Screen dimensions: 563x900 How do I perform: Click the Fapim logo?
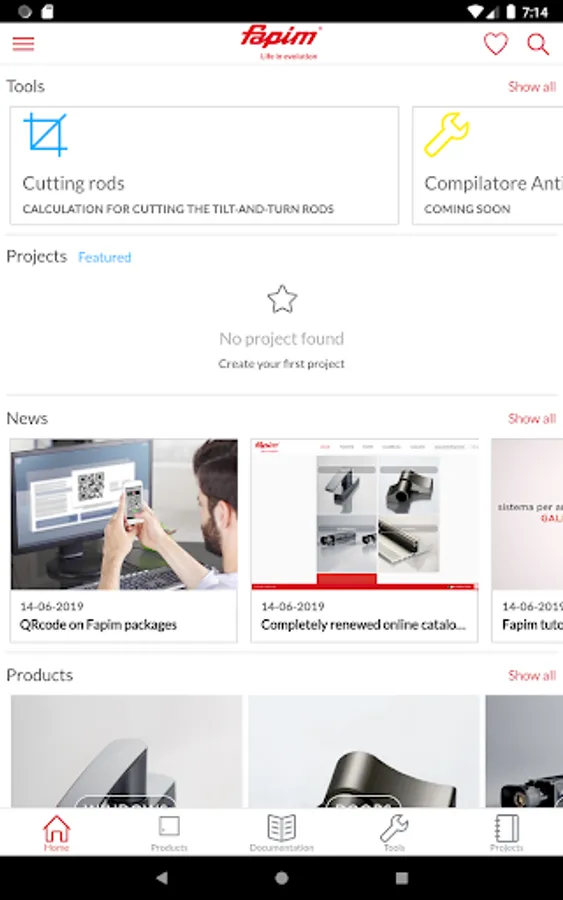281,42
